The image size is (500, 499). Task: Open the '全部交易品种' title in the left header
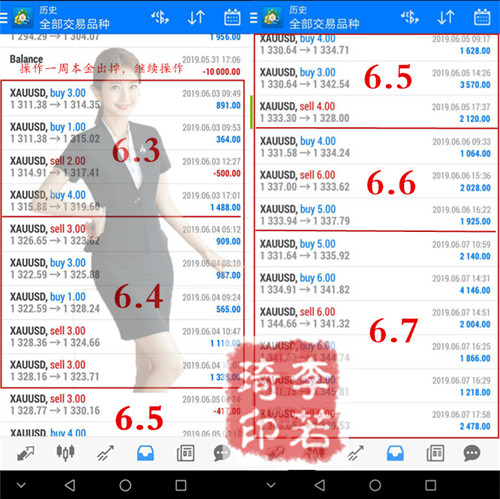[x=74, y=24]
